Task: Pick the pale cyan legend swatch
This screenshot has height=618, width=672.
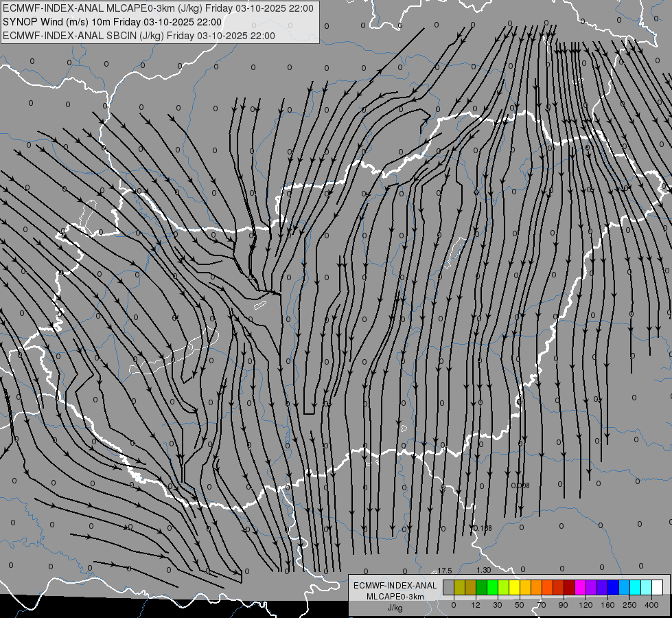Action: click(647, 588)
